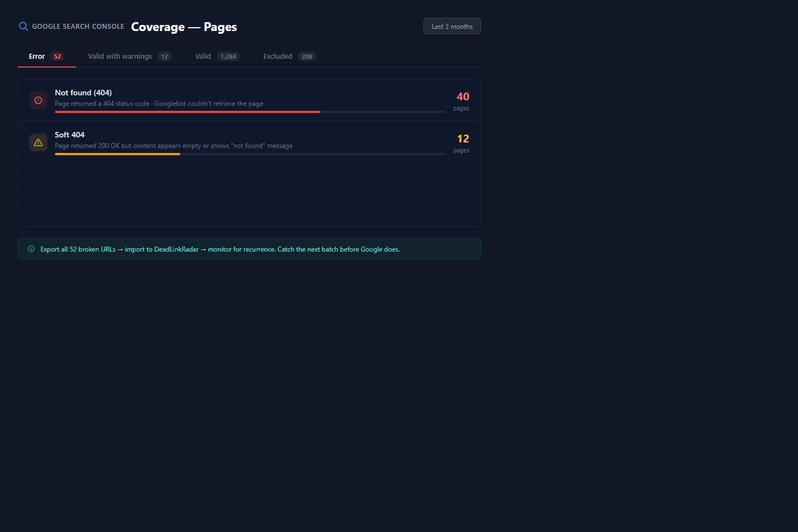The image size is (798, 532).
Task: Click the Export all 52 broken URLs banner
Action: click(249, 249)
